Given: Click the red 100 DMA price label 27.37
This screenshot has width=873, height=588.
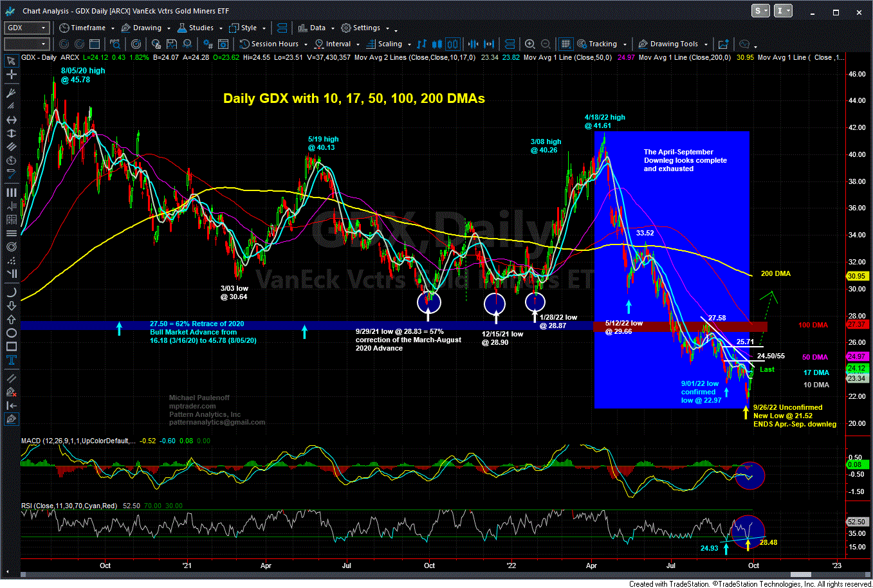Looking at the screenshot, I should pyautogui.click(x=856, y=324).
